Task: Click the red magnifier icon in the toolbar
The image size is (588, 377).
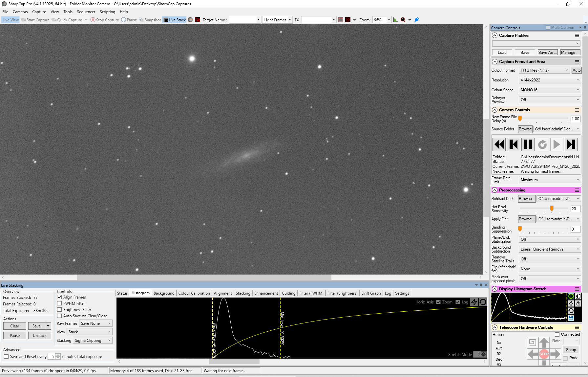Action: pyautogui.click(x=403, y=20)
